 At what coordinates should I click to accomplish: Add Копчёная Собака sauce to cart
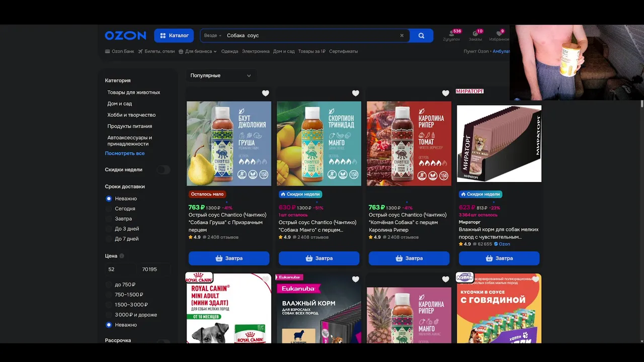409,258
